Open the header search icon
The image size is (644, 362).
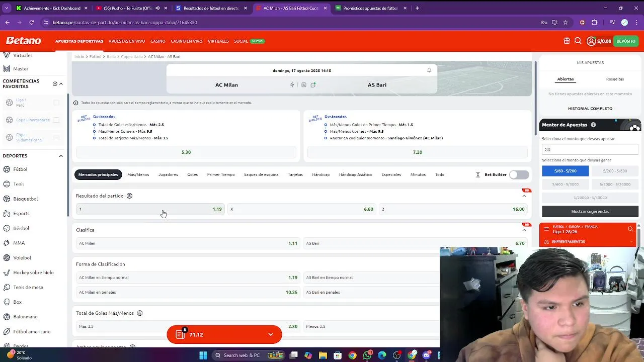578,41
